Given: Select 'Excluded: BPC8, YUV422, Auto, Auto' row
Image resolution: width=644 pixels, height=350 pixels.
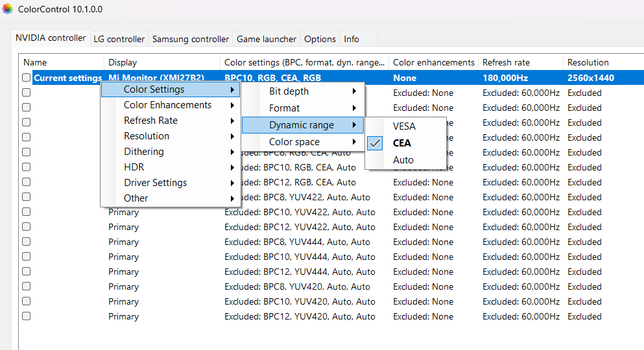Looking at the screenshot, I should 305,198.
